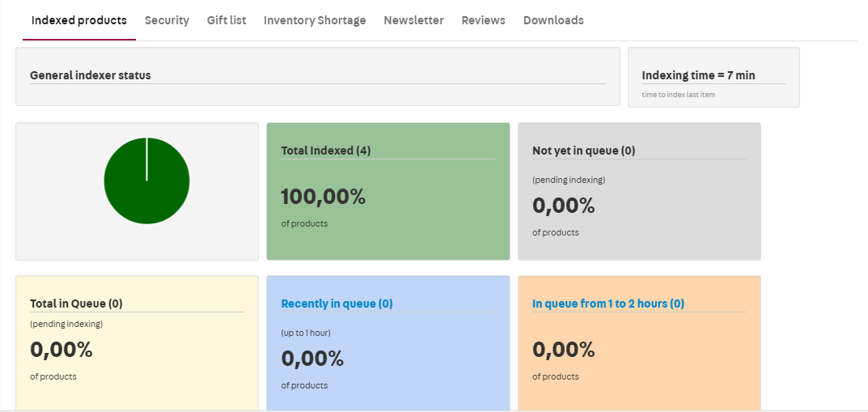
Task: Select the Indexed products tab
Action: [78, 20]
